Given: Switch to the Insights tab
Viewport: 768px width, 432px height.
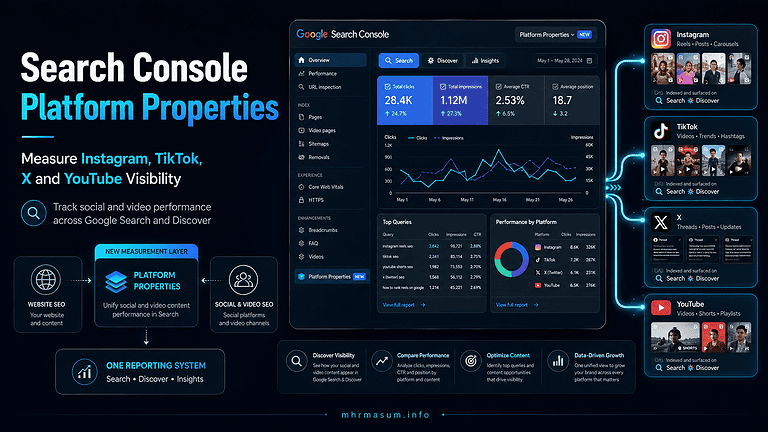Looking at the screenshot, I should [x=485, y=61].
